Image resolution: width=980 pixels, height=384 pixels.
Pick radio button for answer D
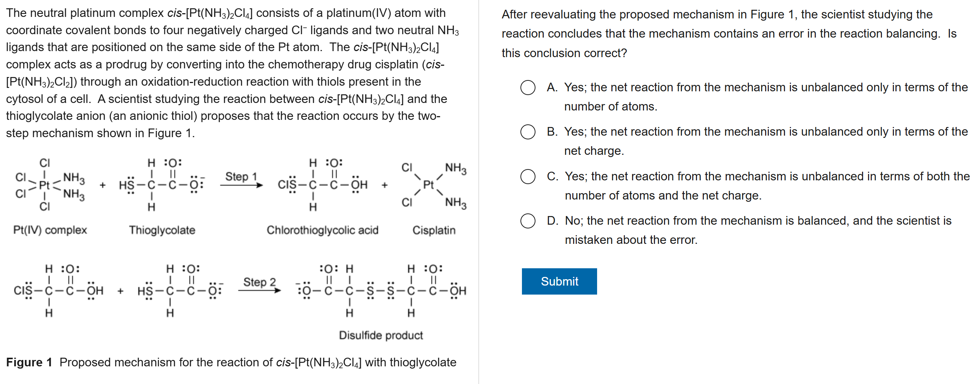click(528, 221)
